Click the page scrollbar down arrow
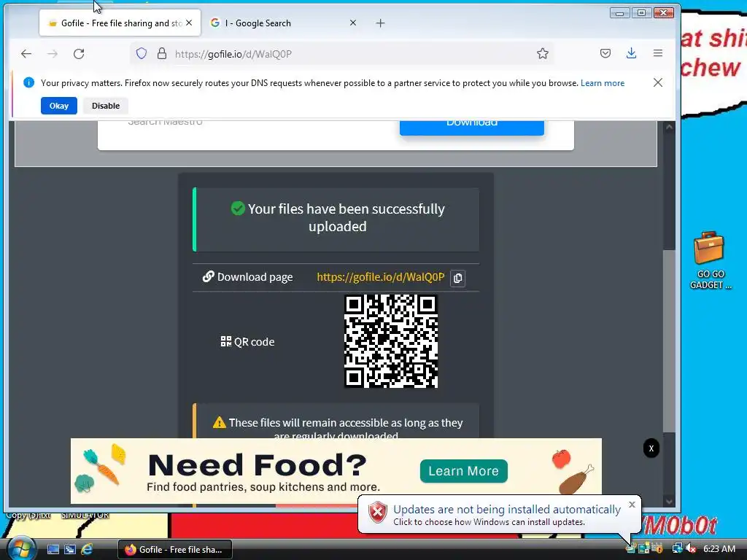The width and height of the screenshot is (747, 560). (670, 502)
